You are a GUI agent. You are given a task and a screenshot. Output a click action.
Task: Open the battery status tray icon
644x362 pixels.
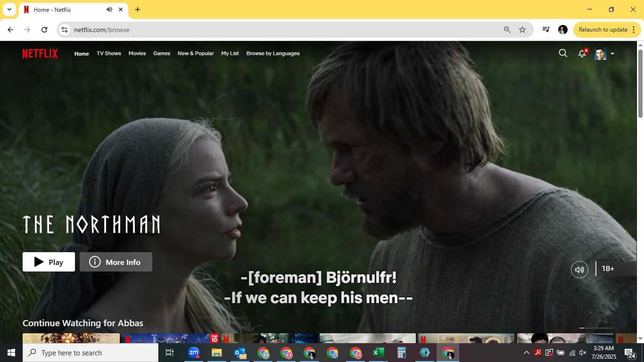pos(561,353)
